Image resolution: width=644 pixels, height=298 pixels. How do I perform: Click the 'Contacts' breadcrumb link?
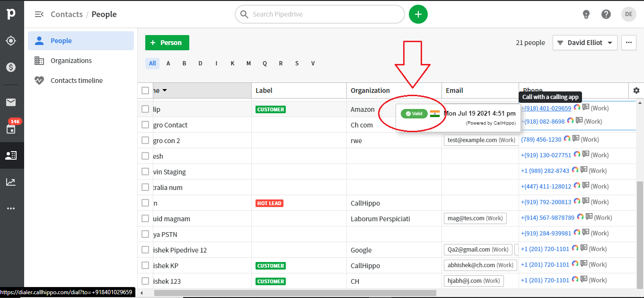67,14
